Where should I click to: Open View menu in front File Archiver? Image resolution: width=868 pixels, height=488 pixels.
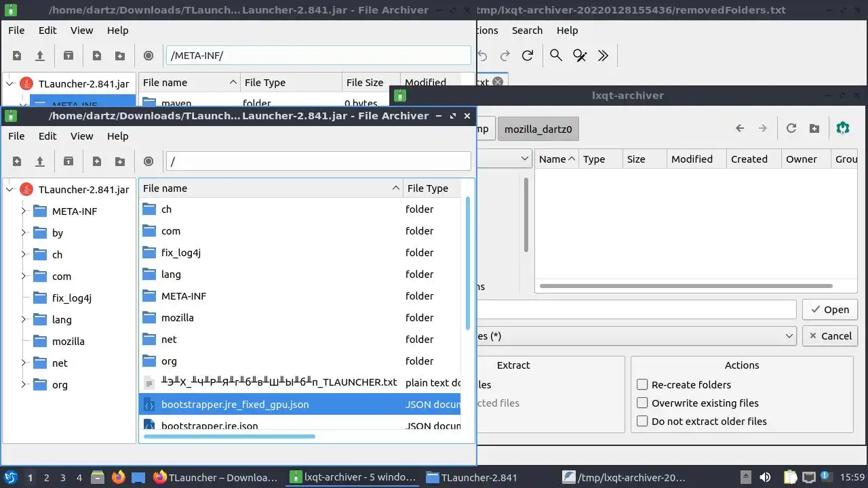point(82,136)
